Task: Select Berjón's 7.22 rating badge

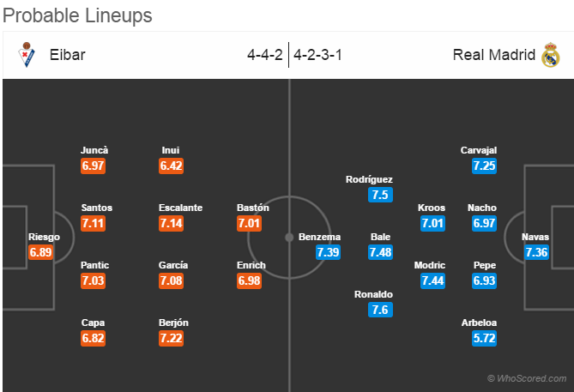Action: pos(171,338)
